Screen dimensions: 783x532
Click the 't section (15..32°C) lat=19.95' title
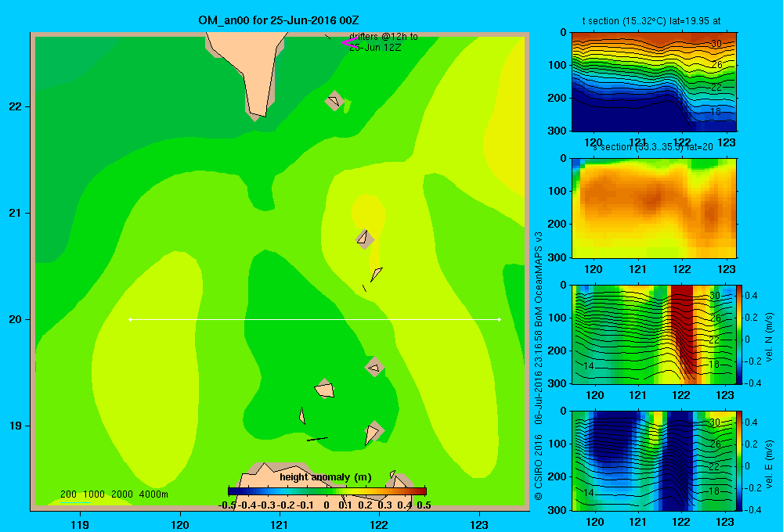(x=651, y=21)
